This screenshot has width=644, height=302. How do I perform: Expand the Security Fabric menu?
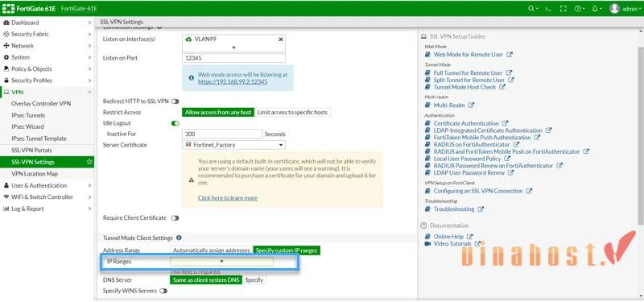pyautogui.click(x=47, y=34)
